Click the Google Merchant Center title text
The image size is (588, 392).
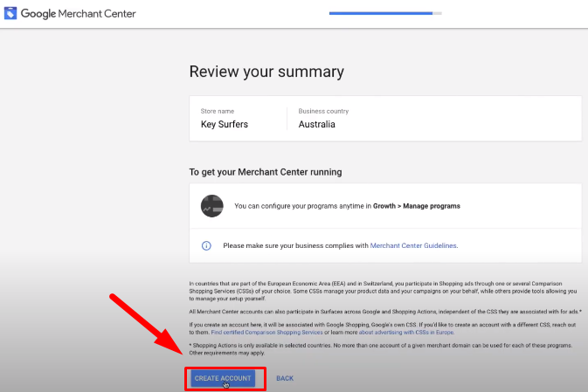[78, 14]
